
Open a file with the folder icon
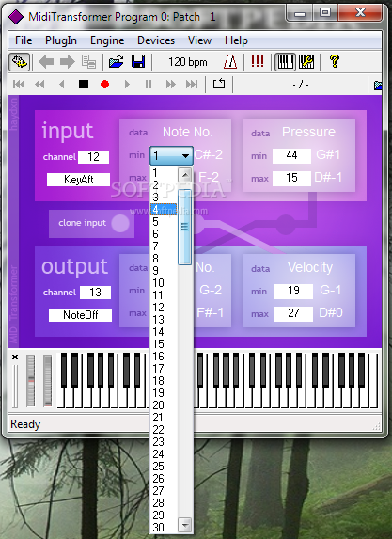pos(117,62)
